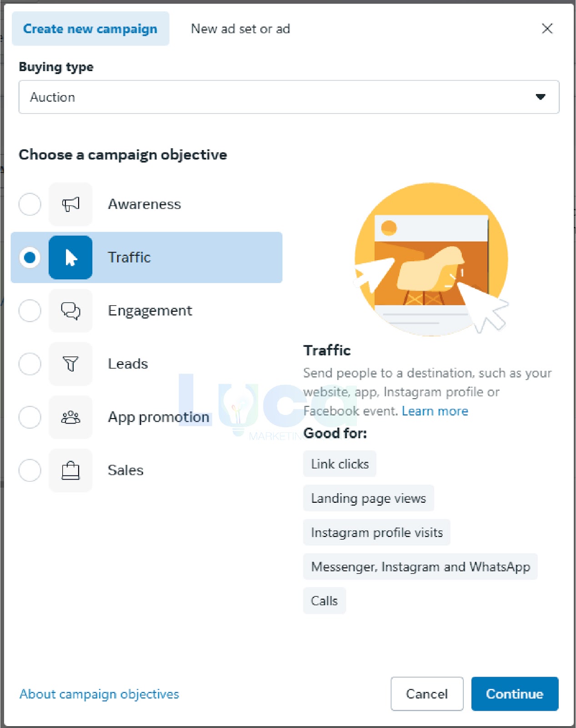Click the Good for: heading
576x728 pixels.
coord(335,433)
